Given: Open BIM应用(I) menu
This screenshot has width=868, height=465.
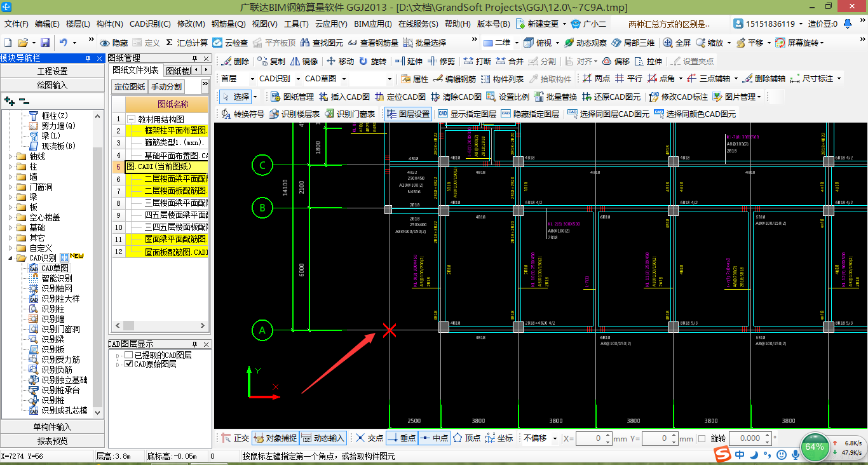Looking at the screenshot, I should pyautogui.click(x=372, y=24).
